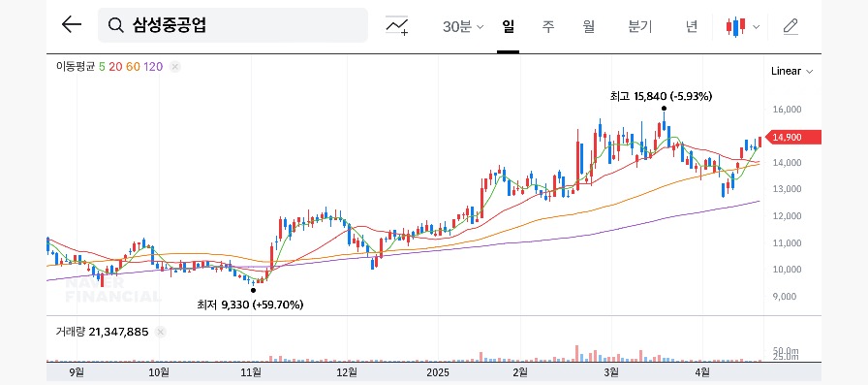Select the 20-day moving average value
The image size is (868, 385).
coord(115,67)
